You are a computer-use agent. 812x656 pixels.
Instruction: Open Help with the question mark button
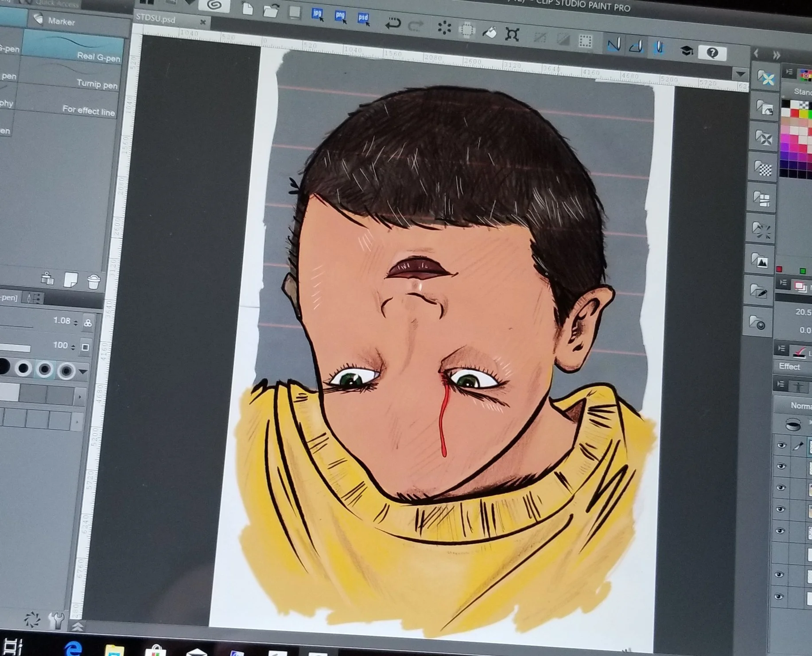coord(712,53)
